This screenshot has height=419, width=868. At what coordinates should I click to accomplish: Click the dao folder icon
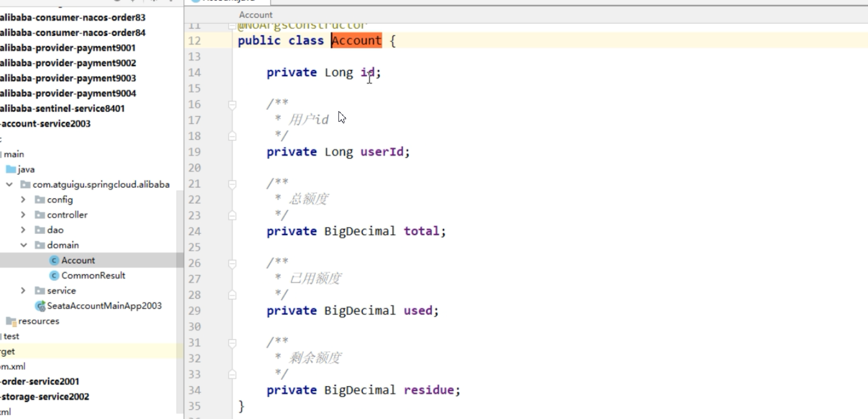40,230
